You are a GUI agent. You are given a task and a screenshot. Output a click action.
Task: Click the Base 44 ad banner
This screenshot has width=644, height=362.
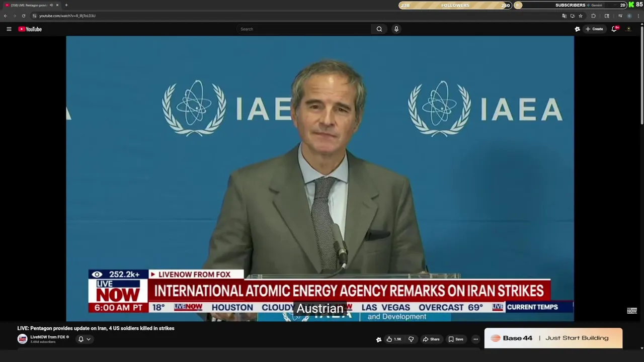point(553,338)
